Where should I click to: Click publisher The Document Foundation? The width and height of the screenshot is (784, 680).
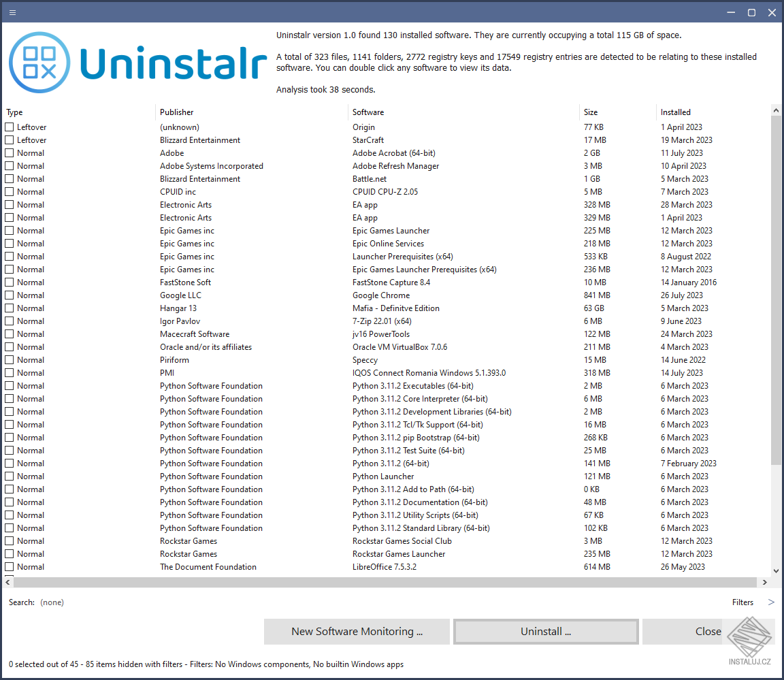point(208,567)
